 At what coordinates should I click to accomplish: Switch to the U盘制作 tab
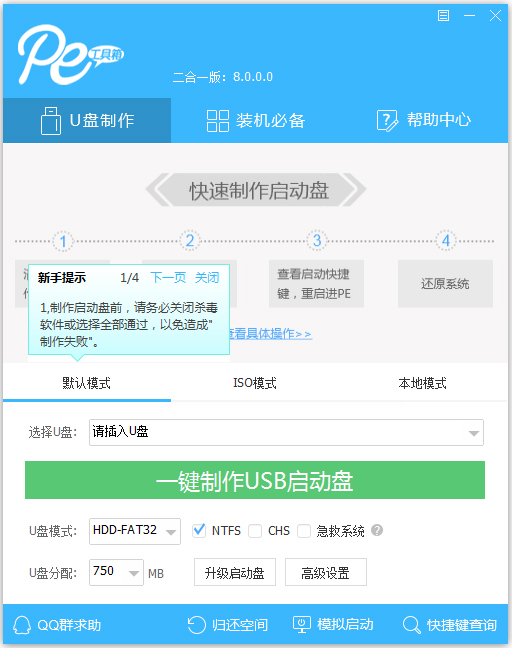(x=87, y=121)
